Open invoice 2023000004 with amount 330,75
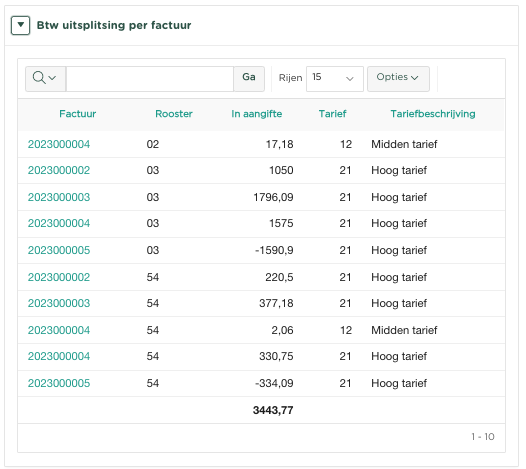526x469 pixels. [59, 356]
